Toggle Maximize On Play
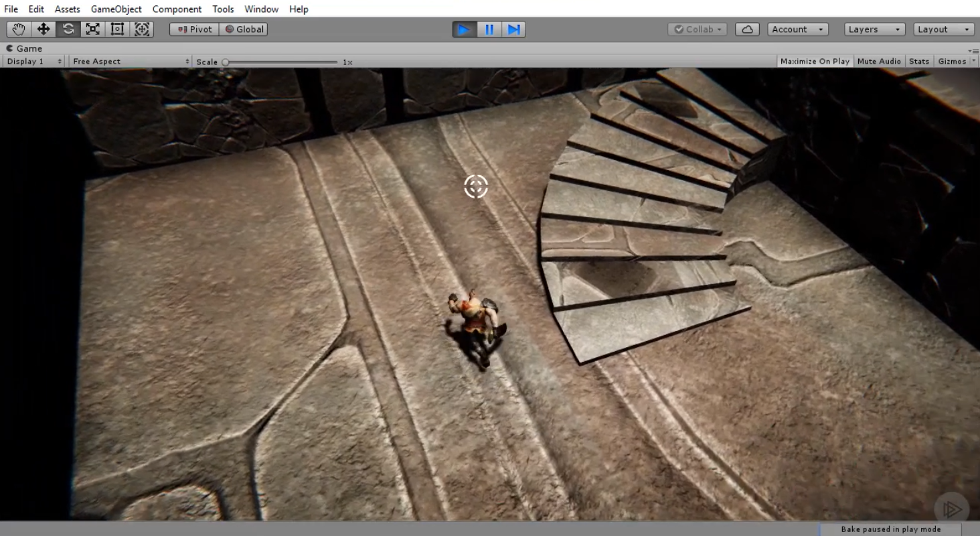Image resolution: width=980 pixels, height=536 pixels. click(x=815, y=62)
